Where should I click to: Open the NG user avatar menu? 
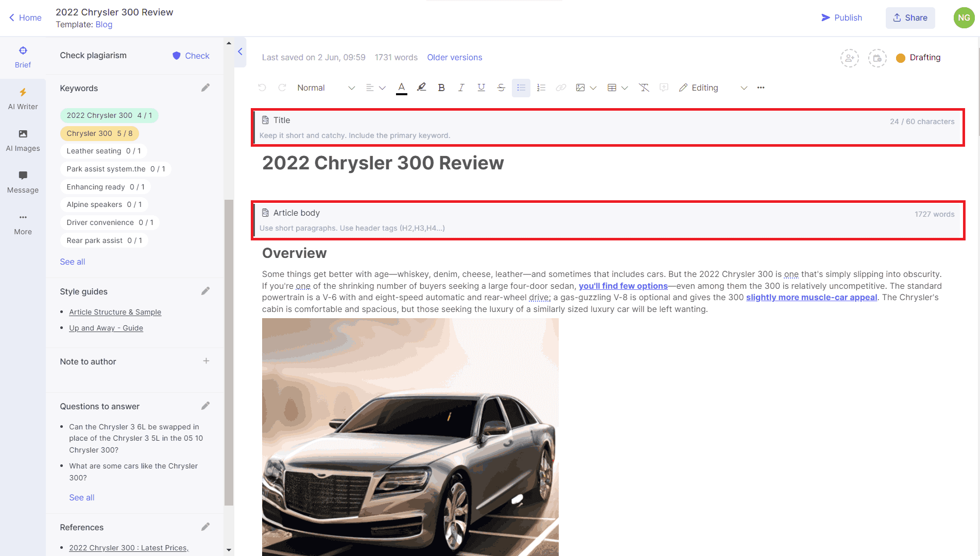(x=964, y=18)
